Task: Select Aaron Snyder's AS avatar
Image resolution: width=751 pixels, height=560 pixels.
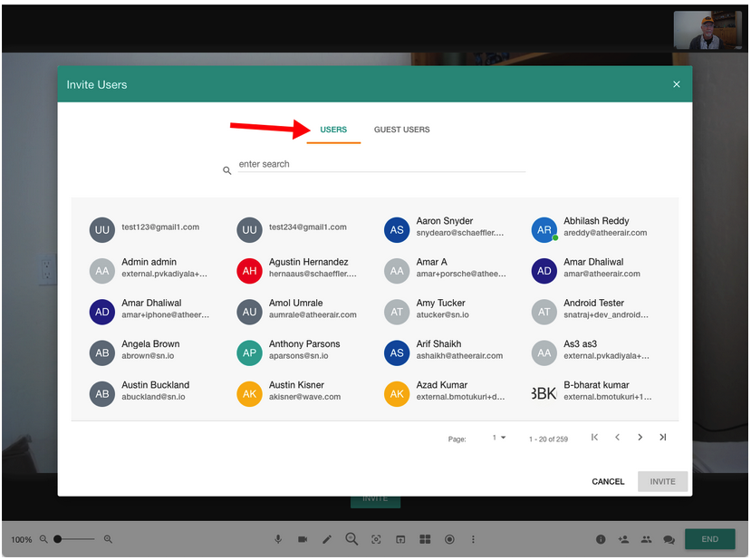Action: coord(397,230)
